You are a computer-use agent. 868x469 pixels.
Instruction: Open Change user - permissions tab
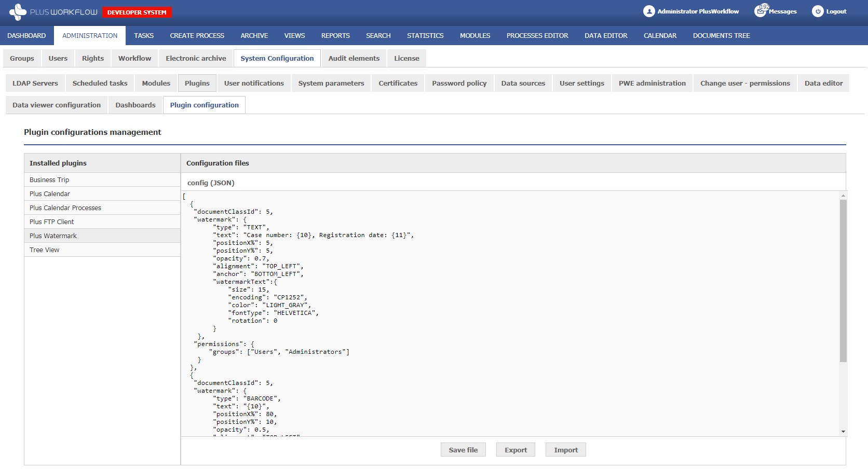click(745, 83)
